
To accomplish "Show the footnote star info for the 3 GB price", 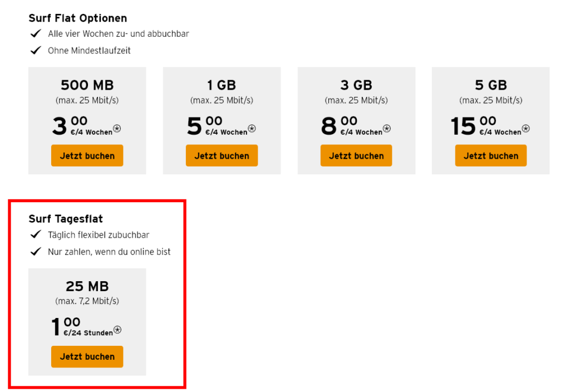I will click(386, 129).
